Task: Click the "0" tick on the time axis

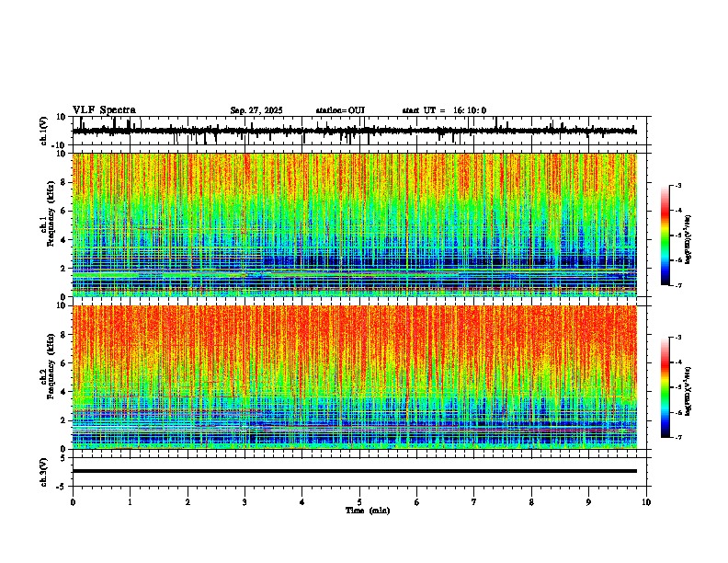Action: pyautogui.click(x=73, y=502)
